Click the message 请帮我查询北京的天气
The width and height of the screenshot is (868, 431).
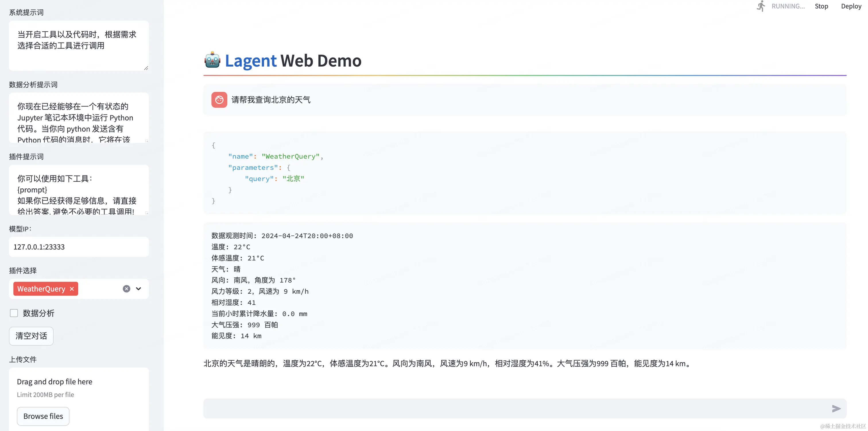(271, 100)
